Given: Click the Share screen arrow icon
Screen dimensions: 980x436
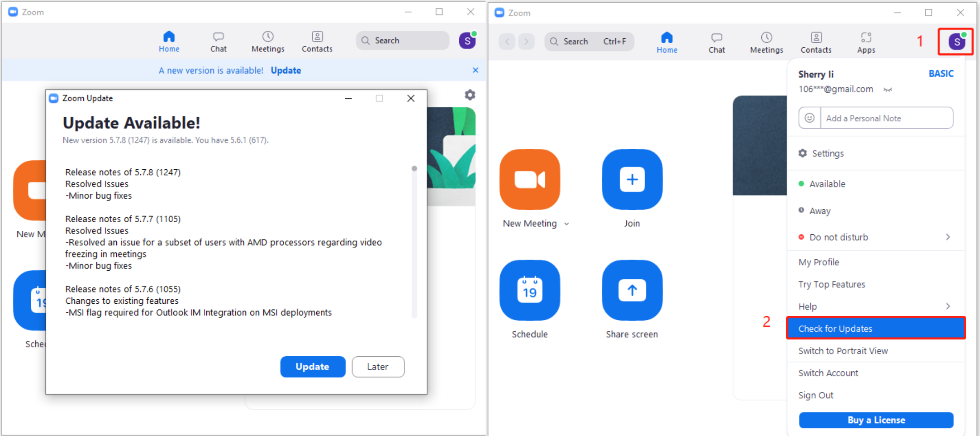Looking at the screenshot, I should click(x=632, y=290).
